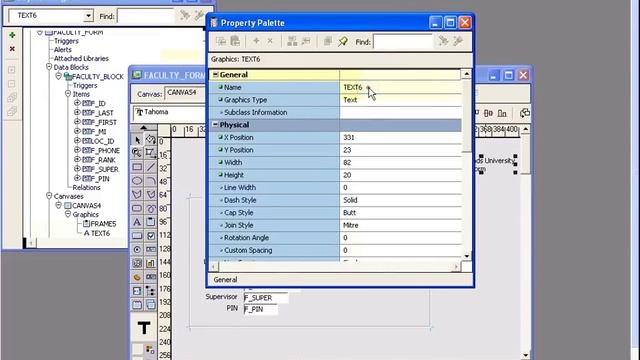
Task: Select the Stacked Canvas tool
Action: click(151, 304)
